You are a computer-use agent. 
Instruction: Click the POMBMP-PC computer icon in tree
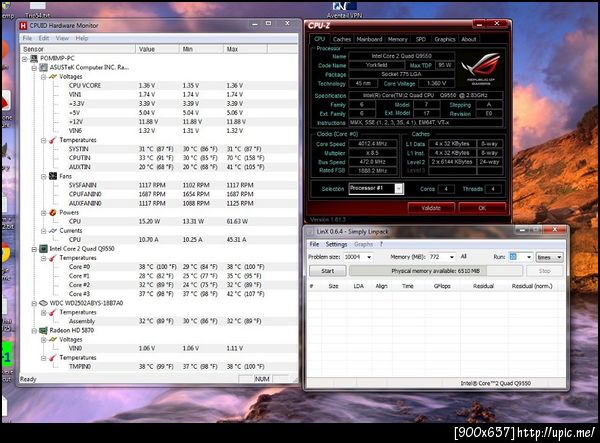pos(34,59)
